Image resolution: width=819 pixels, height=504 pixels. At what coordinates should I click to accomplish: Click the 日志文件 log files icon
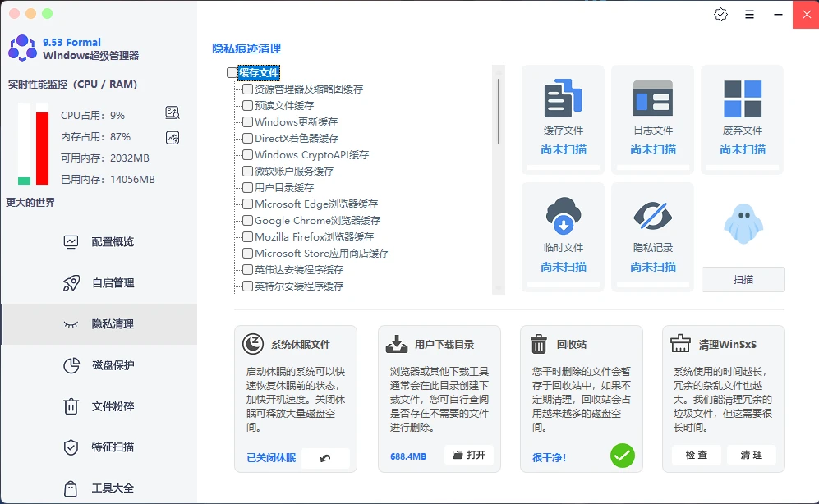tap(651, 98)
